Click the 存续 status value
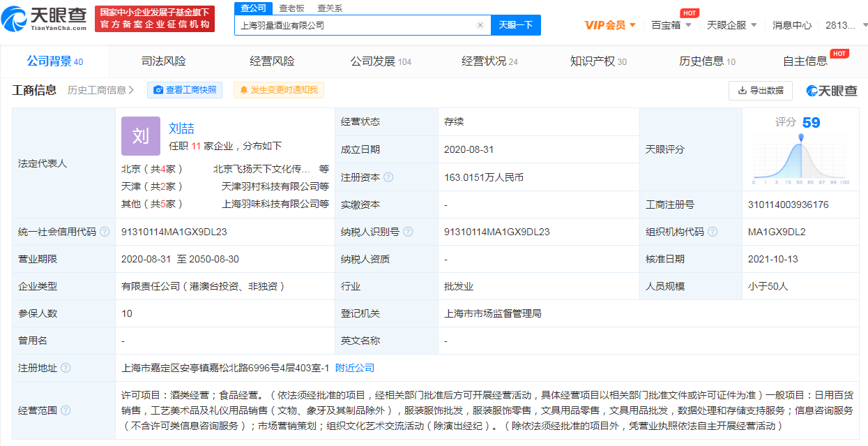This screenshot has height=446, width=868. tap(454, 121)
